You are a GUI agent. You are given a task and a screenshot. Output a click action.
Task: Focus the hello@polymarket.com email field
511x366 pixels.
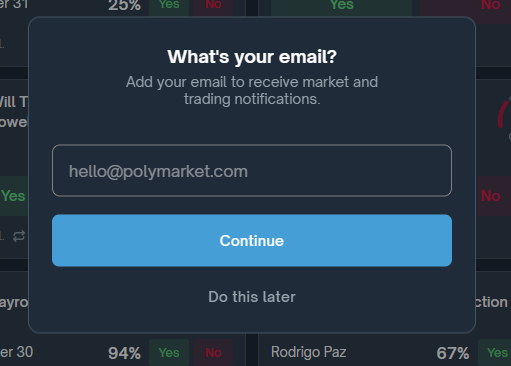tap(252, 170)
